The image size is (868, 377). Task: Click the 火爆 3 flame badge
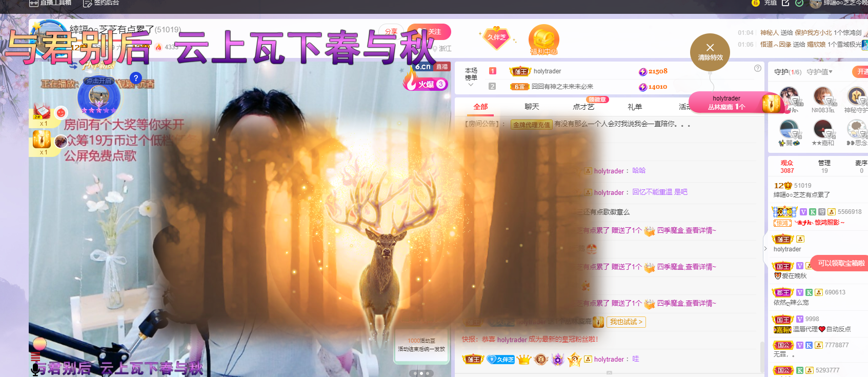(x=426, y=83)
